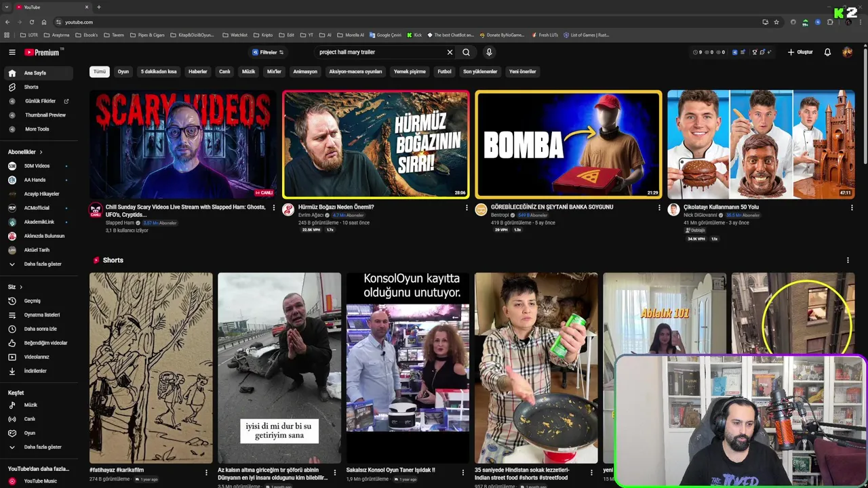868x488 pixels.
Task: Select the Müzik filter chip
Action: (x=249, y=71)
